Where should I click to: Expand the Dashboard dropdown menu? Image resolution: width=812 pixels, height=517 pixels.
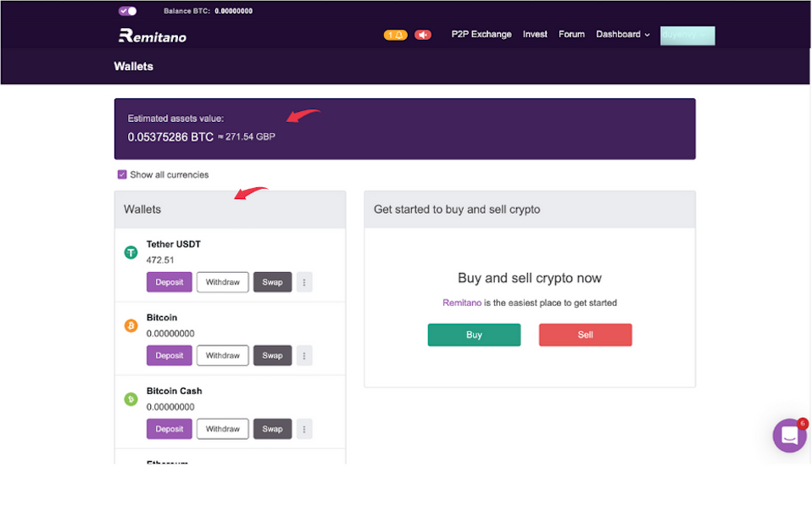623,35
